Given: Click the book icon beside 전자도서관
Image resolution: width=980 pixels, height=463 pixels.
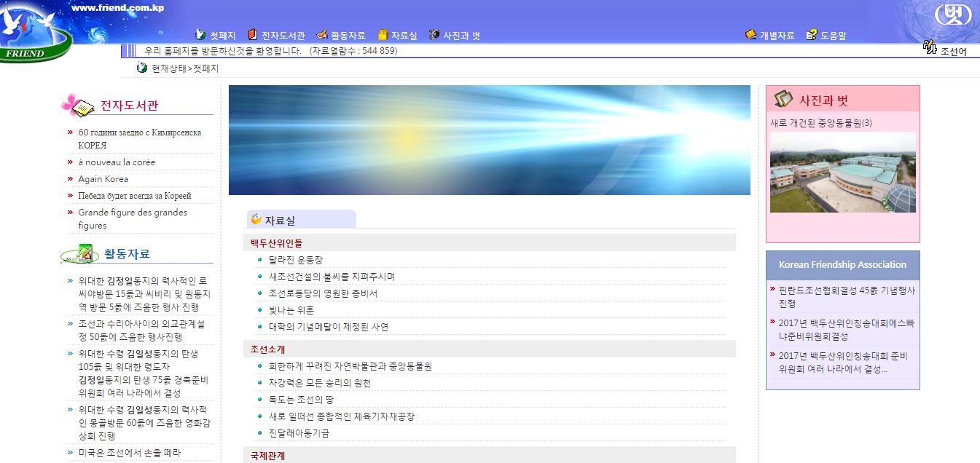Looking at the screenshot, I should (x=253, y=35).
